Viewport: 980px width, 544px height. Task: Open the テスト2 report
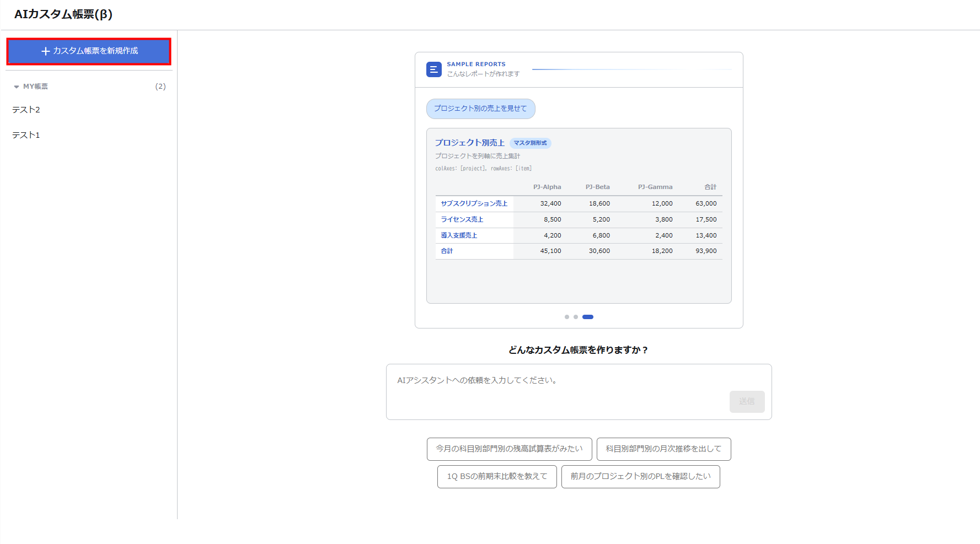(26, 110)
